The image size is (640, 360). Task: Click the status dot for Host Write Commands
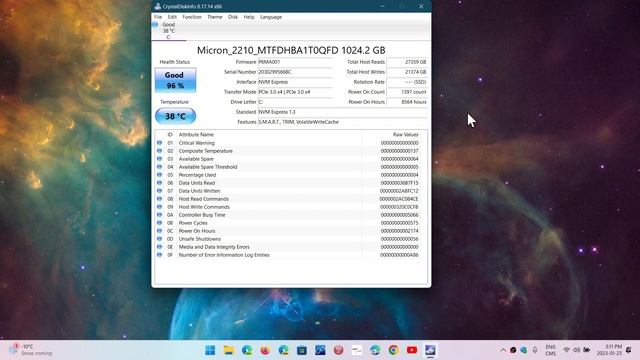tap(160, 207)
